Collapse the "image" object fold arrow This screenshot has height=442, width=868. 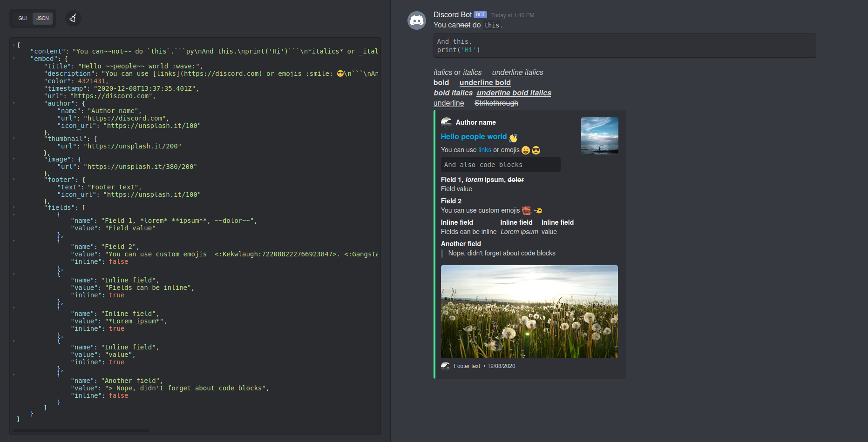[x=14, y=159]
